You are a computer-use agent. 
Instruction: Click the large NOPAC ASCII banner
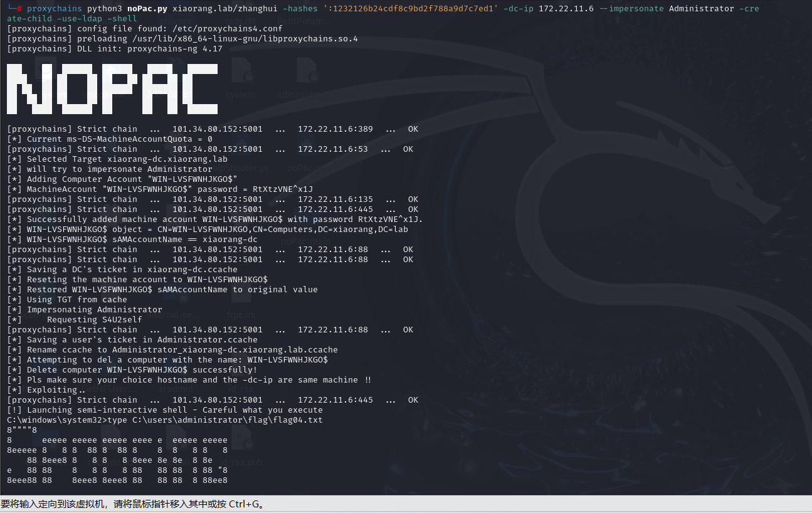point(112,89)
